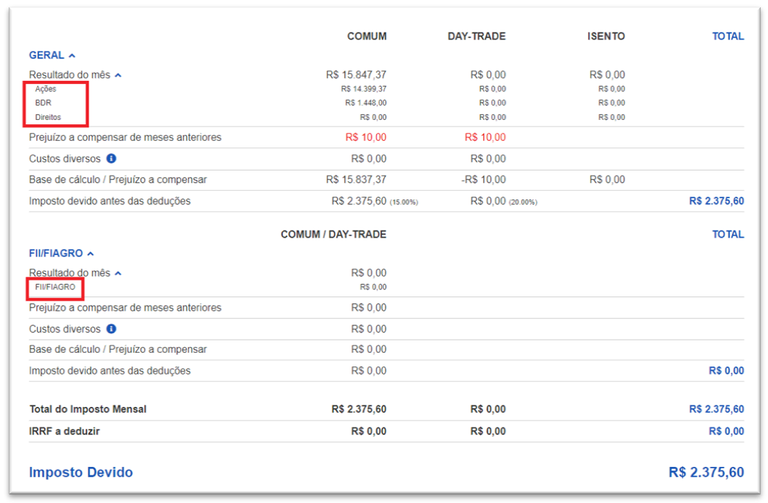This screenshot has height=503, width=768.
Task: Click the Ações sub-row label
Action: point(46,89)
